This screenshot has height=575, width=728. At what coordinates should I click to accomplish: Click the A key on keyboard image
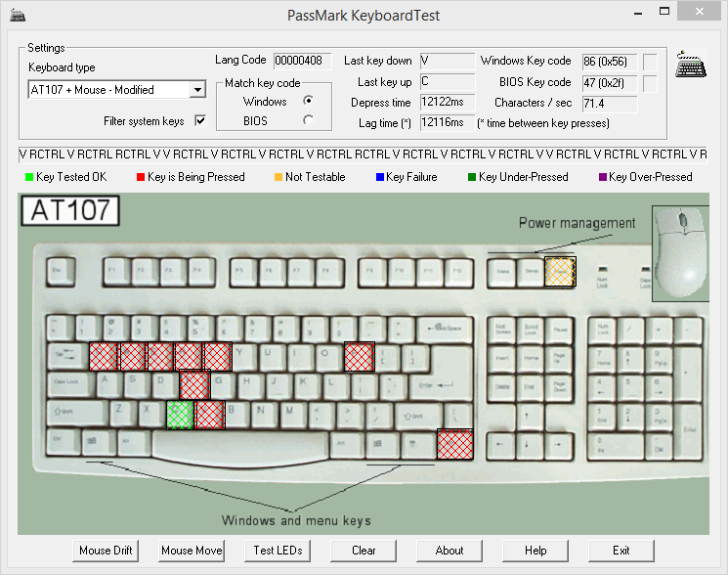click(x=109, y=384)
